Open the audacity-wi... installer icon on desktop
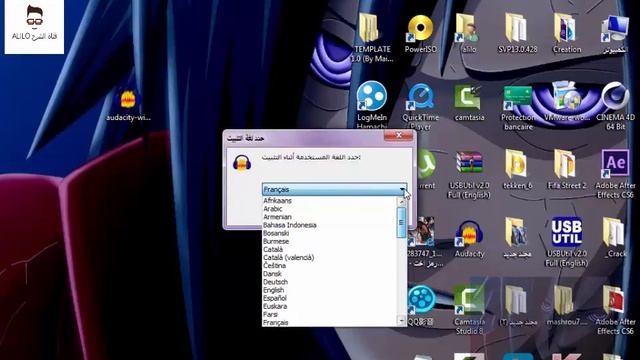 [x=128, y=100]
